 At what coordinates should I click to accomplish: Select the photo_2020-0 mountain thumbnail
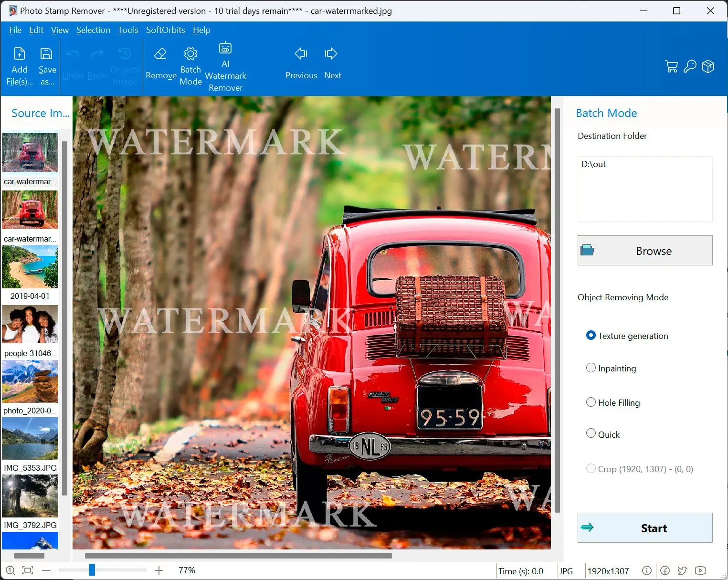pyautogui.click(x=30, y=381)
